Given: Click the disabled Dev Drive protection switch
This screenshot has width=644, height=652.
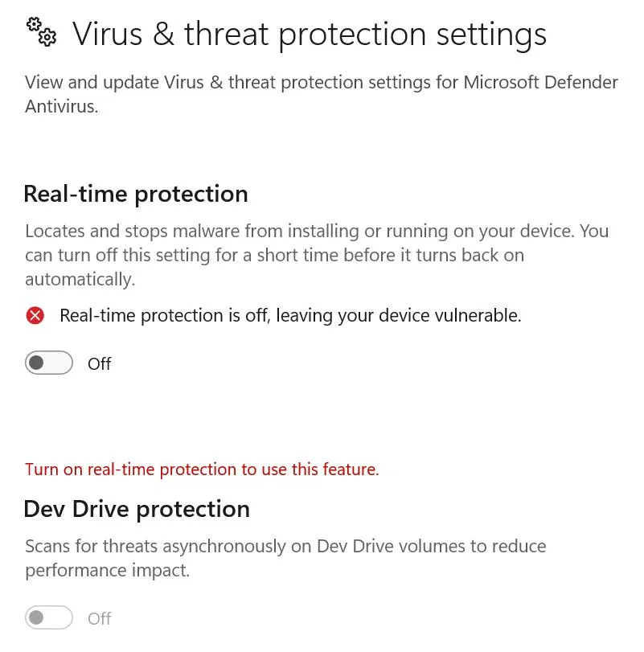Looking at the screenshot, I should 49,618.
